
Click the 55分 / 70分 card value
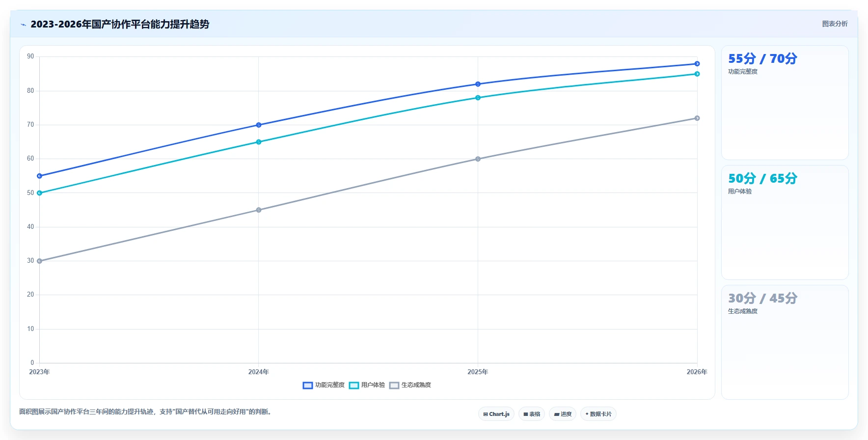(762, 58)
